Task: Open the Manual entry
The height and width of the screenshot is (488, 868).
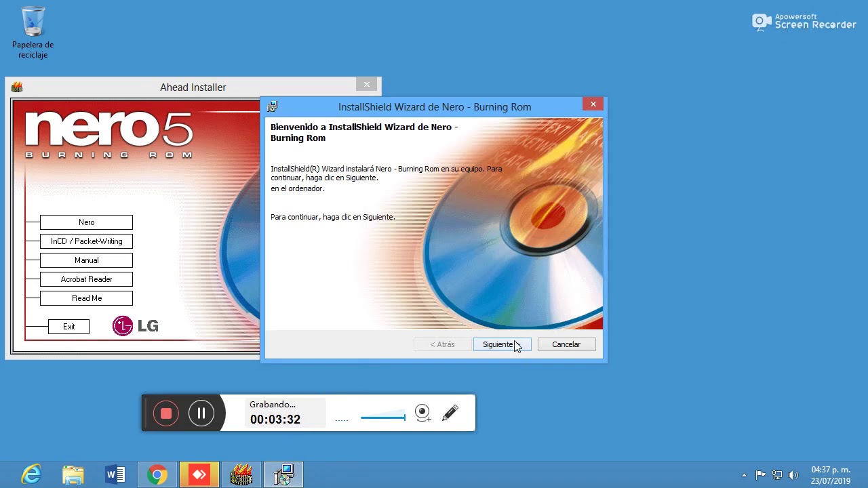Action: coord(86,260)
